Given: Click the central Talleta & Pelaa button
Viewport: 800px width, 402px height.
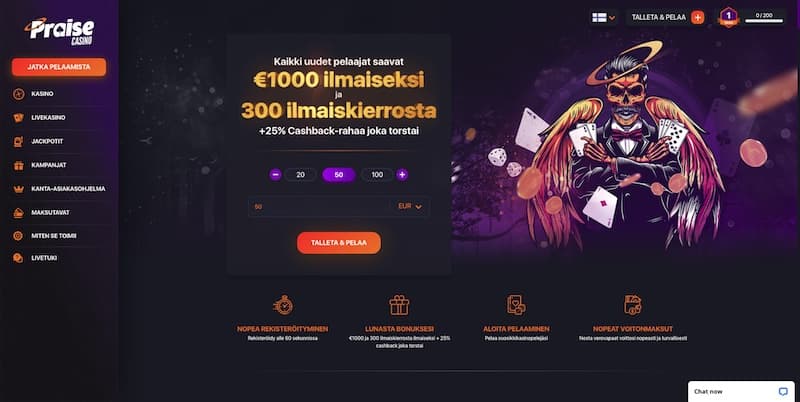Looking at the screenshot, I should 339,243.
